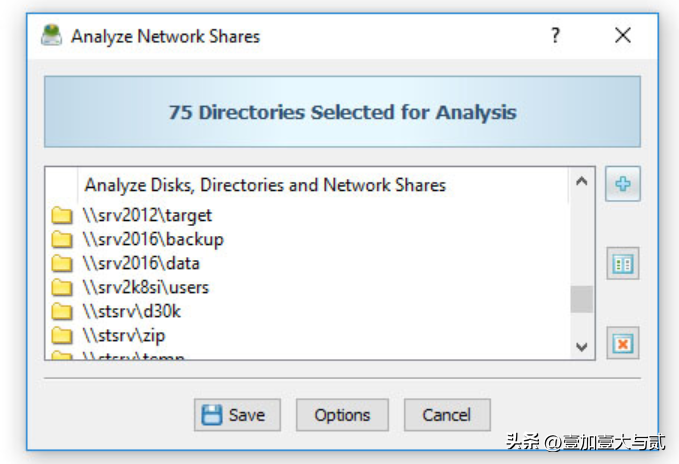Viewport: 679px width, 464px height.
Task: Save the network shares selection
Action: (237, 415)
